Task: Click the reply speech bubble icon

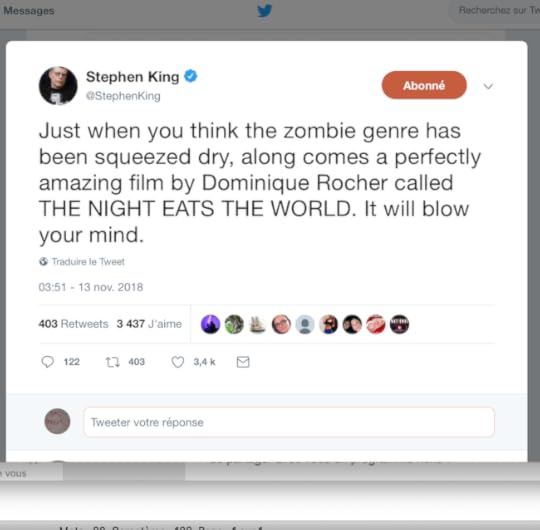Action: pyautogui.click(x=48, y=362)
